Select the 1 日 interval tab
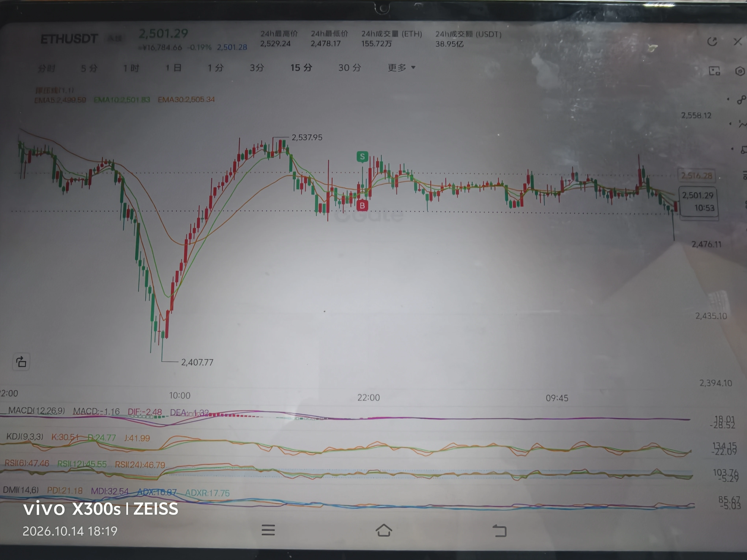 pos(174,68)
